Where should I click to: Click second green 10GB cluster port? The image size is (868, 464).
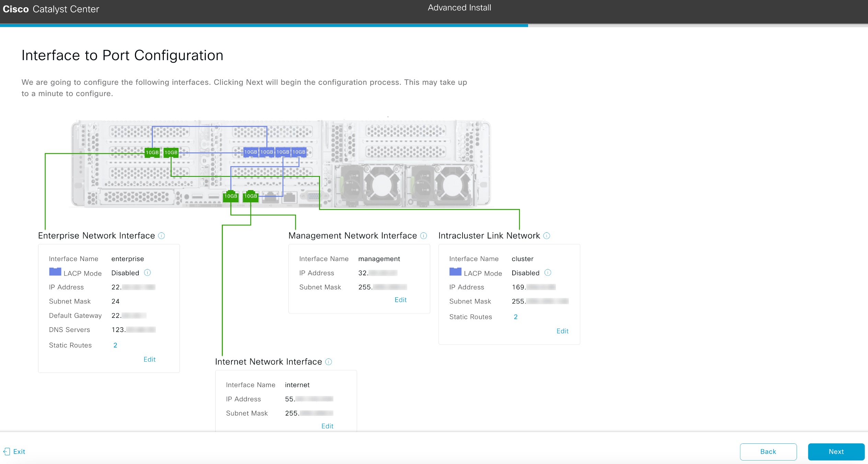[171, 152]
